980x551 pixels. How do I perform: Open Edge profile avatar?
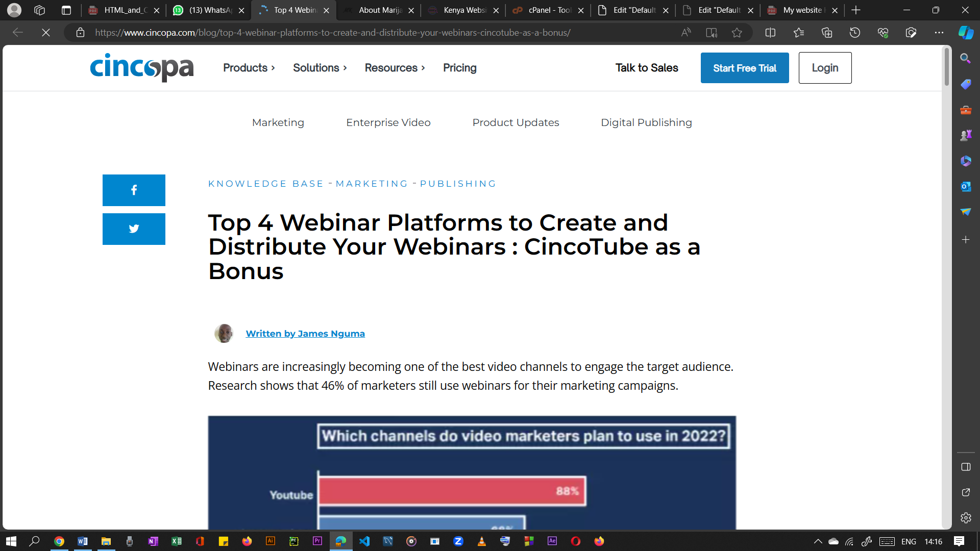pyautogui.click(x=14, y=10)
